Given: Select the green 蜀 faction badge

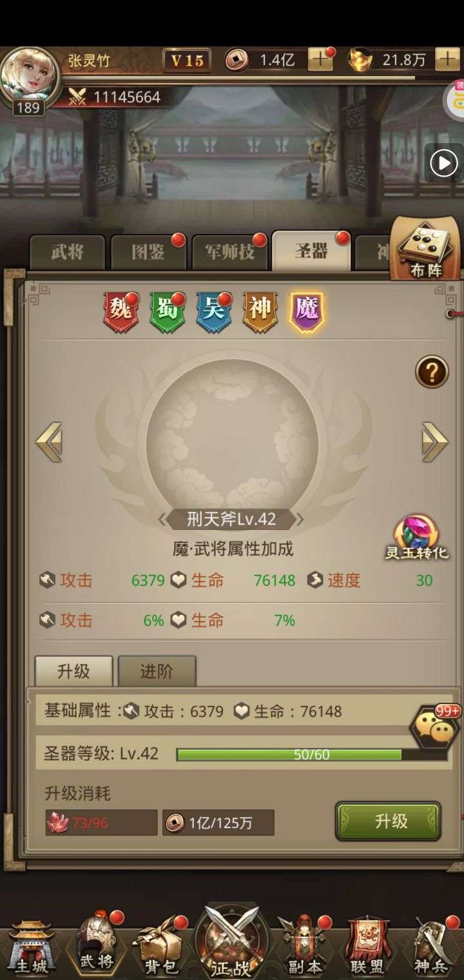Looking at the screenshot, I should [167, 312].
